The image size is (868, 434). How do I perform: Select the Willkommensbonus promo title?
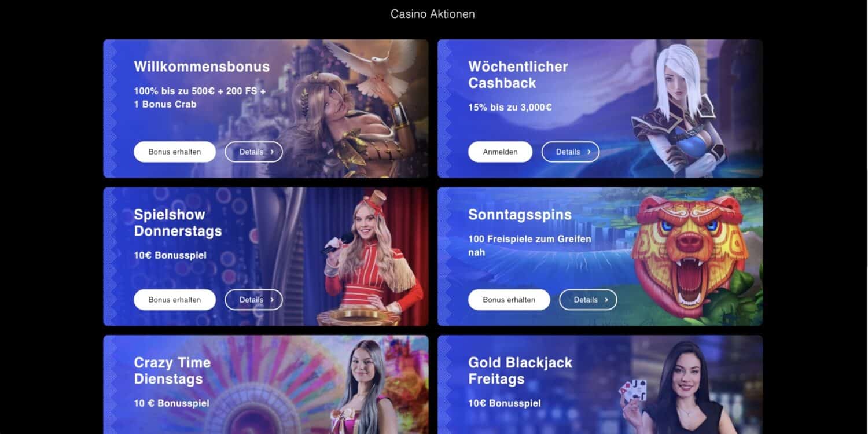pos(202,67)
